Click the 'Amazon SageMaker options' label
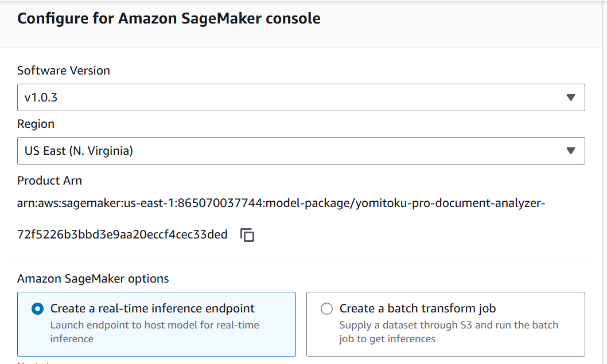The width and height of the screenshot is (607, 364). point(92,279)
